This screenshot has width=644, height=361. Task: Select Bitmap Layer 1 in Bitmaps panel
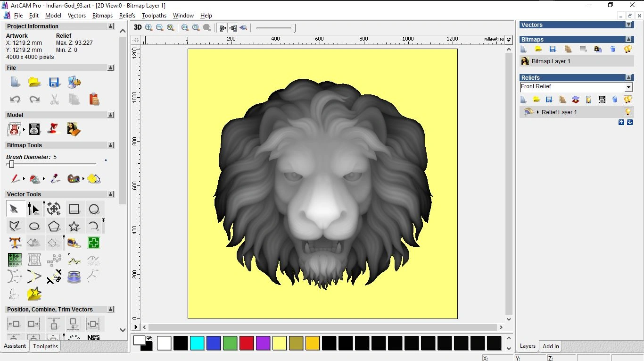click(x=551, y=61)
